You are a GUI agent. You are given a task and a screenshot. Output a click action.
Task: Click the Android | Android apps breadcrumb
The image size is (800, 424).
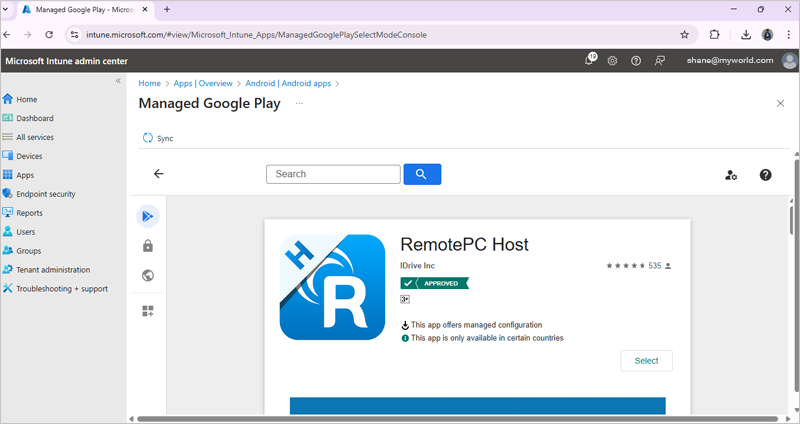pos(288,84)
